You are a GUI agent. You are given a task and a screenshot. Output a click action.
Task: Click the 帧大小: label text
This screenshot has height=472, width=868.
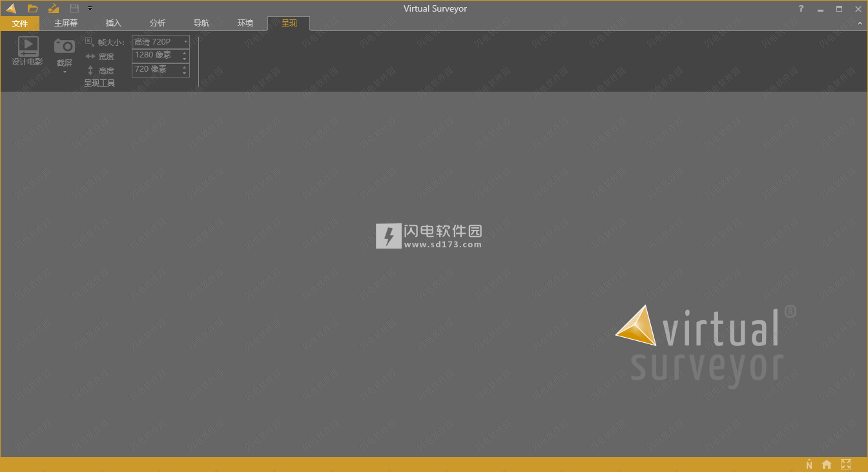[111, 43]
